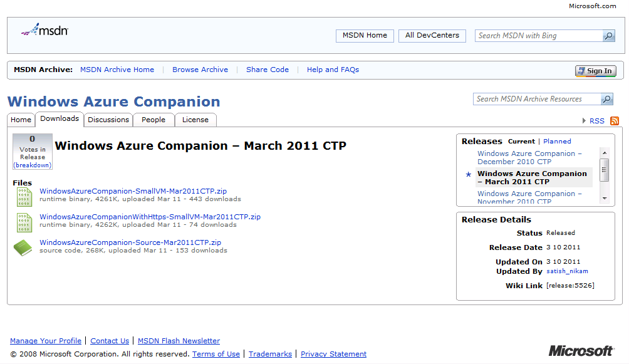Click the binary file icon for SmallVM-Mar2011CTP.zip

coord(24,197)
